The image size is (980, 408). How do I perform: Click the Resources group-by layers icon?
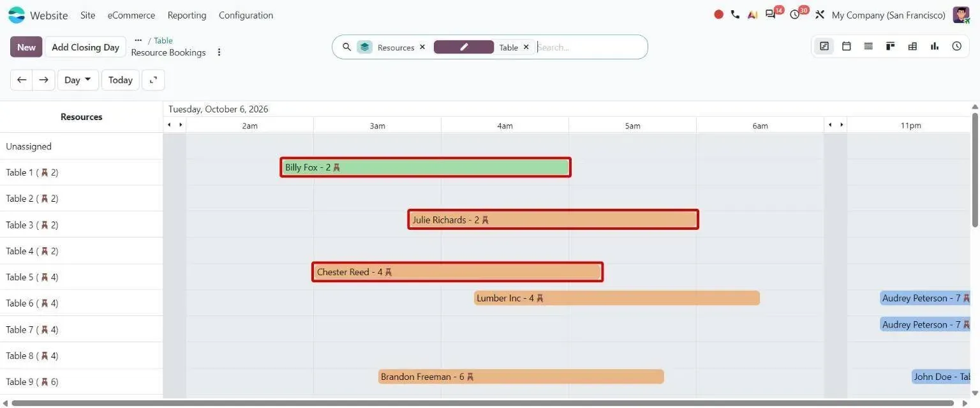click(364, 47)
